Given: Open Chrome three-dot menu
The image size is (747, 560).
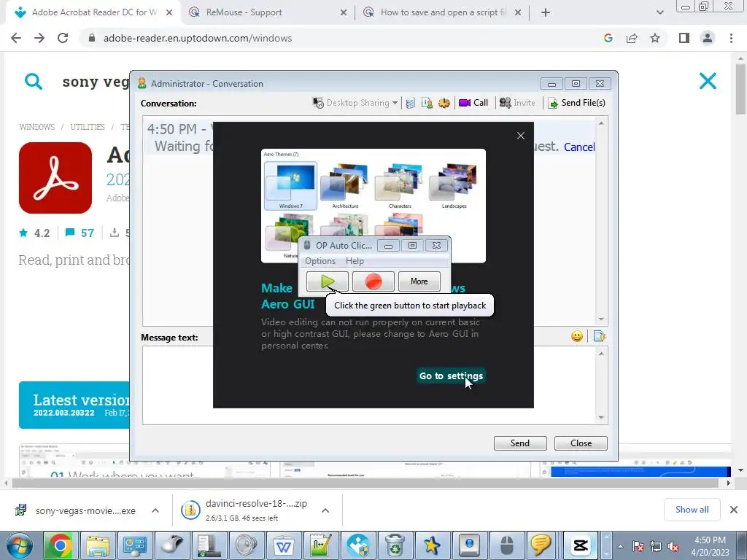Looking at the screenshot, I should (x=731, y=38).
